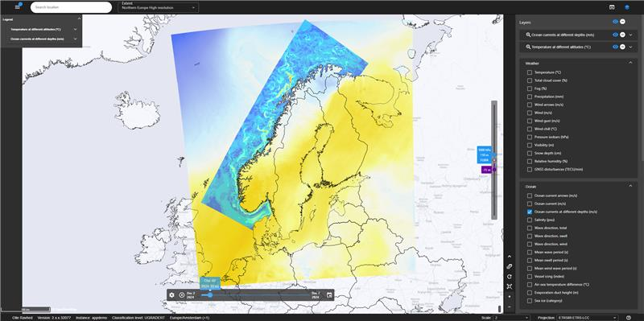Zoom to Ocean currents at different depths layer
This screenshot has height=321, width=644.
pyautogui.click(x=528, y=35)
